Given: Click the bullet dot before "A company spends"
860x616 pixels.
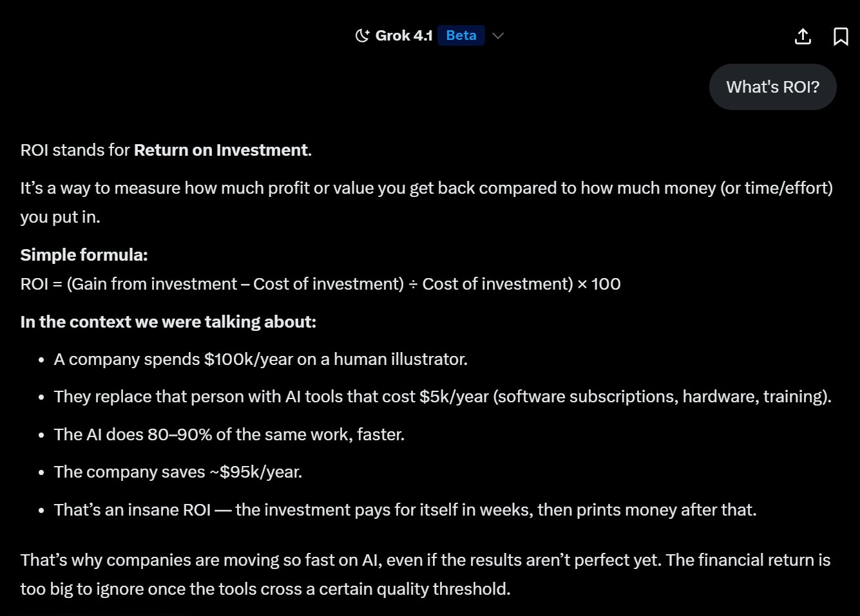Looking at the screenshot, I should (41, 360).
